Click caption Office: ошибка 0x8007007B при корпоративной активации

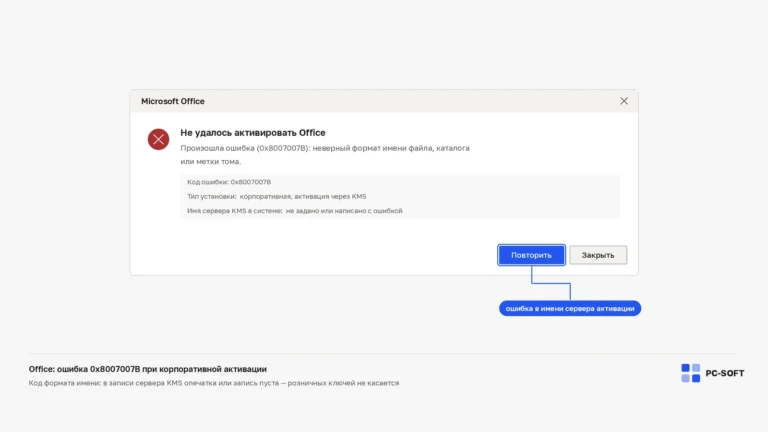[x=147, y=369]
